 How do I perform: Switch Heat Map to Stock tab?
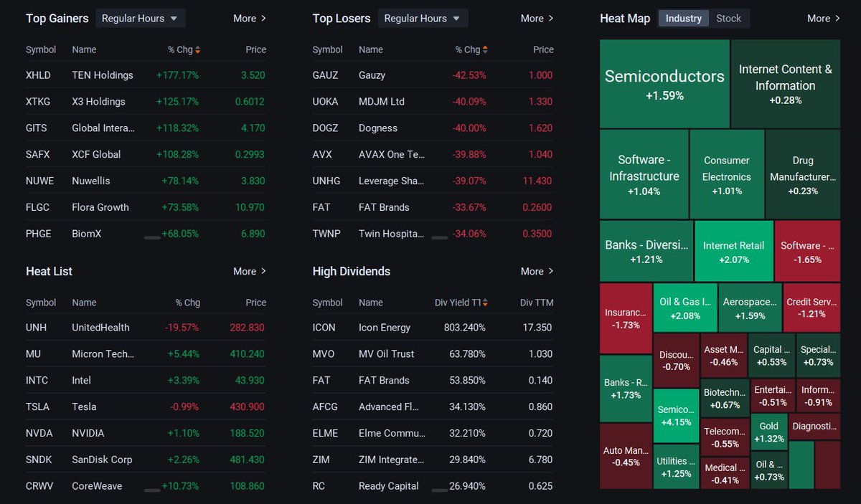pyautogui.click(x=729, y=19)
